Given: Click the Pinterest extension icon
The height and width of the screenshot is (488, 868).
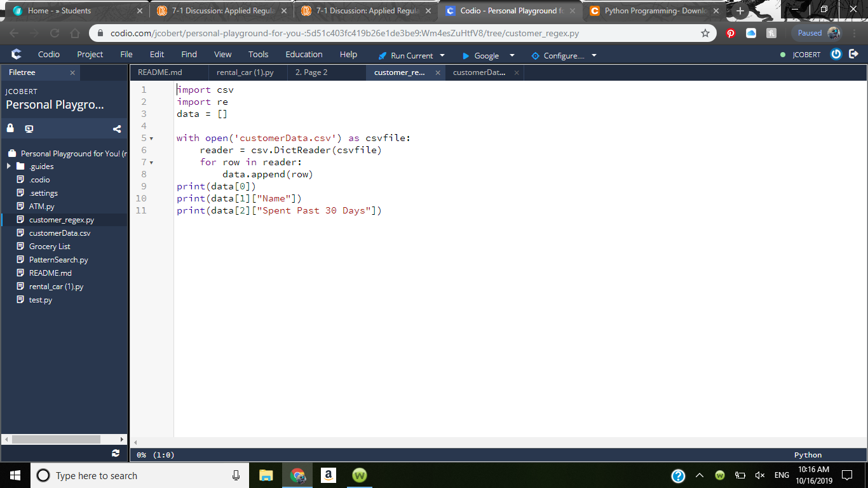Looking at the screenshot, I should (x=731, y=33).
